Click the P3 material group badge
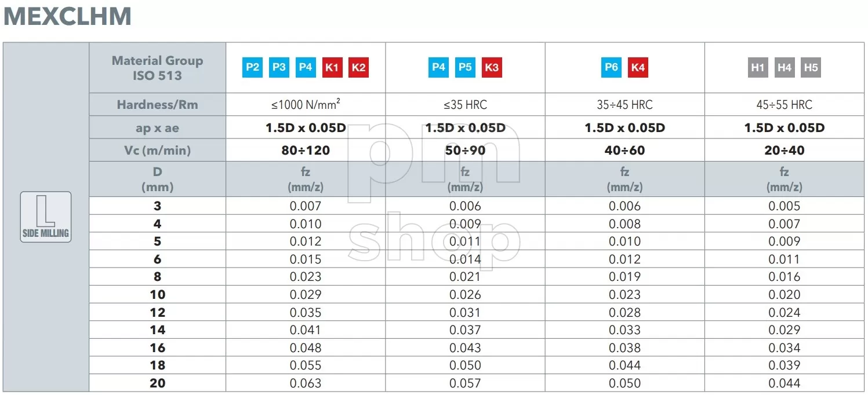Image resolution: width=868 pixels, height=395 pixels. 279,67
